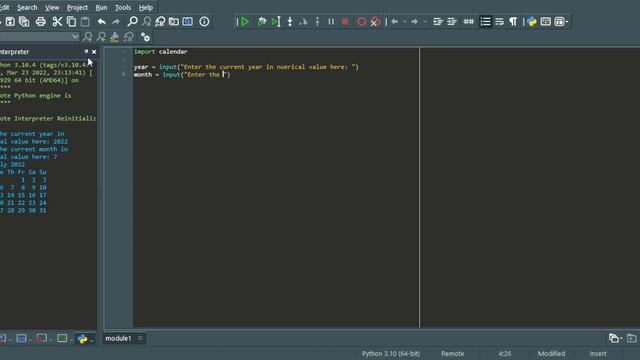640x360 pixels.
Task: Click the blue window bottom tab icon
Action: coord(21,338)
